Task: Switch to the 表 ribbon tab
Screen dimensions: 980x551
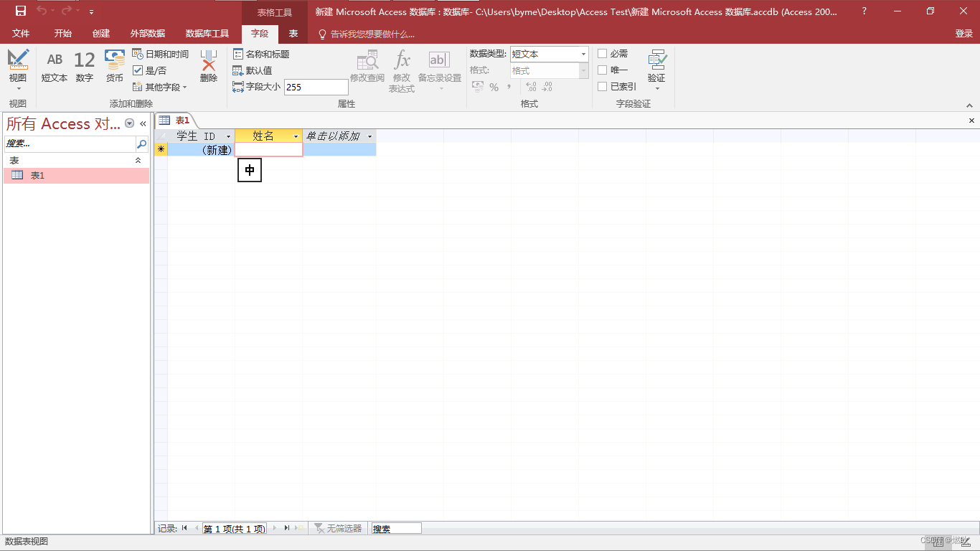Action: pos(293,34)
